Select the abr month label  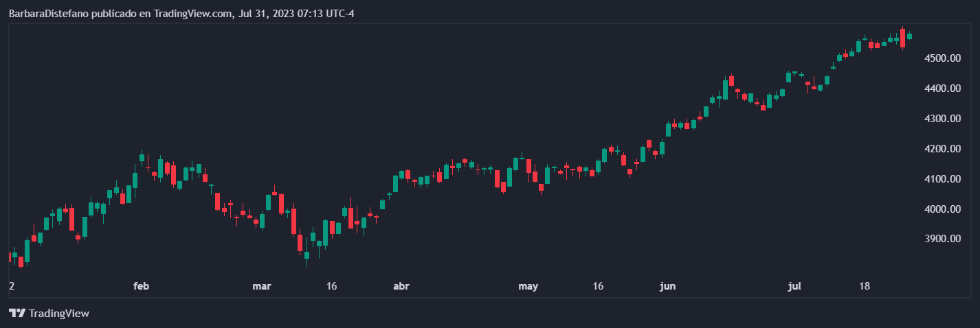pos(401,286)
